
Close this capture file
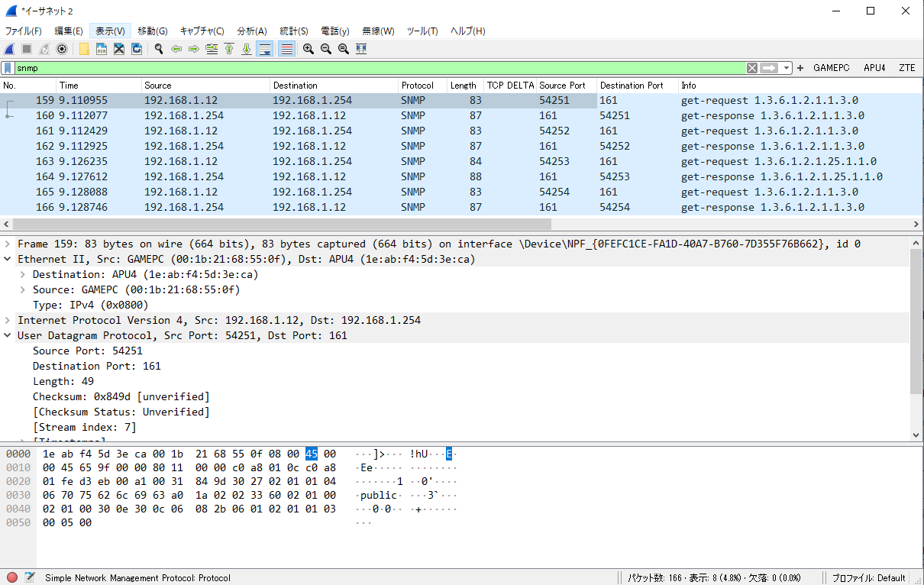119,49
